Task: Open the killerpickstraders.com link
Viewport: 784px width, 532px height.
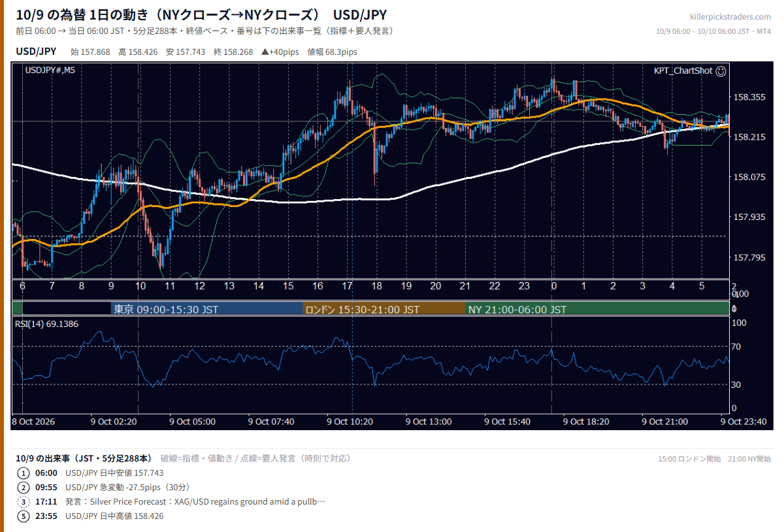Action: (730, 17)
